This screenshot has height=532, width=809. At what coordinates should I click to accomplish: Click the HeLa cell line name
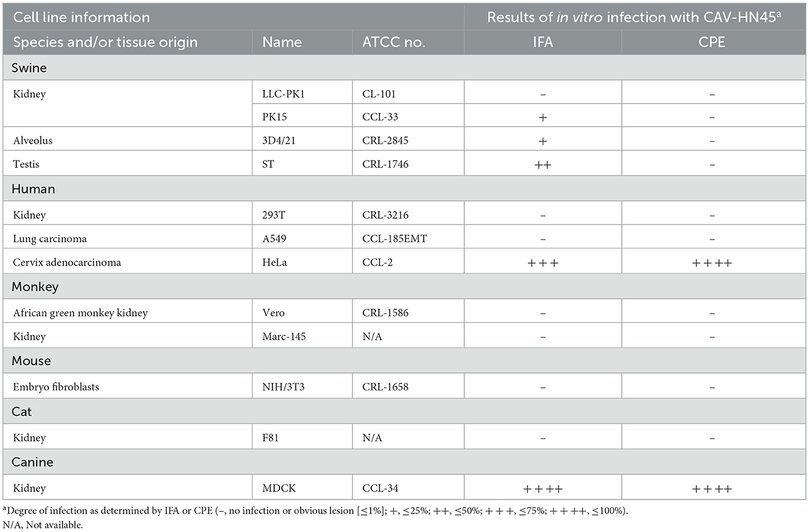[275, 262]
